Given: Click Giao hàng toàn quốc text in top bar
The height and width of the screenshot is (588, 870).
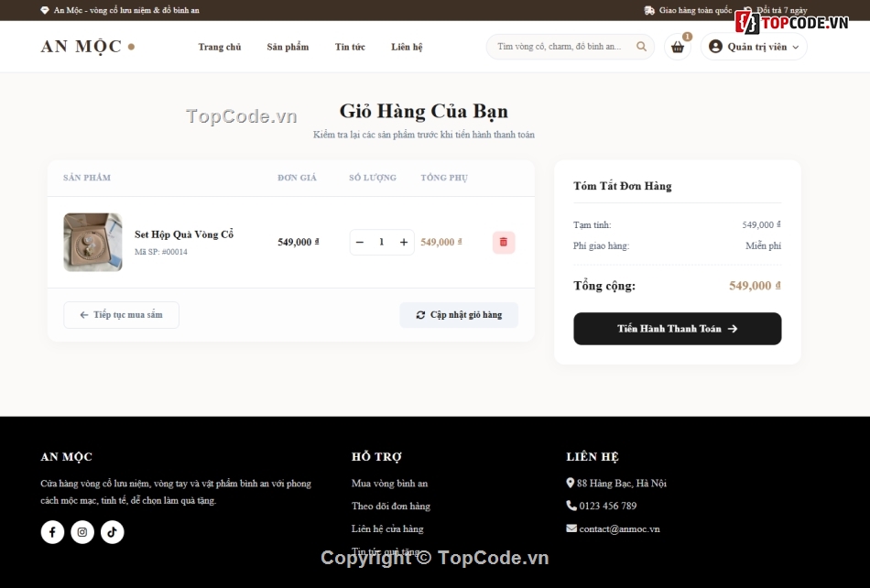Looking at the screenshot, I should (x=696, y=11).
